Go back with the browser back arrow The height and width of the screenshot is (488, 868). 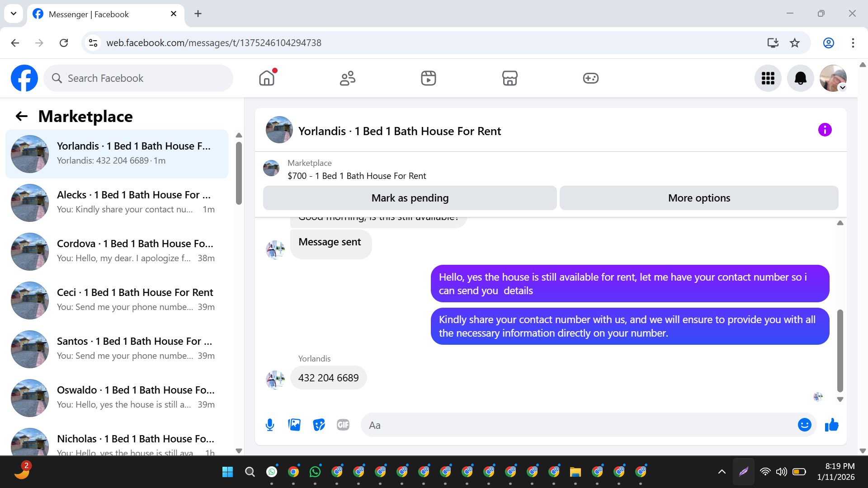click(x=15, y=42)
